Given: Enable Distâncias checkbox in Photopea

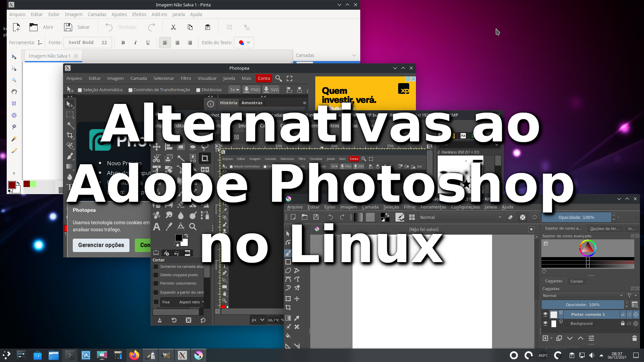Looking at the screenshot, I should click(x=198, y=90).
